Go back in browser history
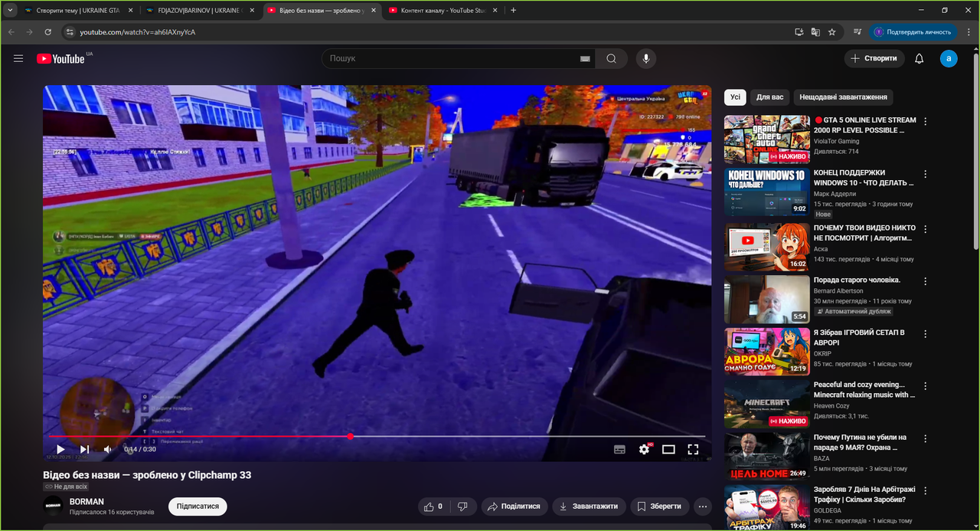 [11, 32]
